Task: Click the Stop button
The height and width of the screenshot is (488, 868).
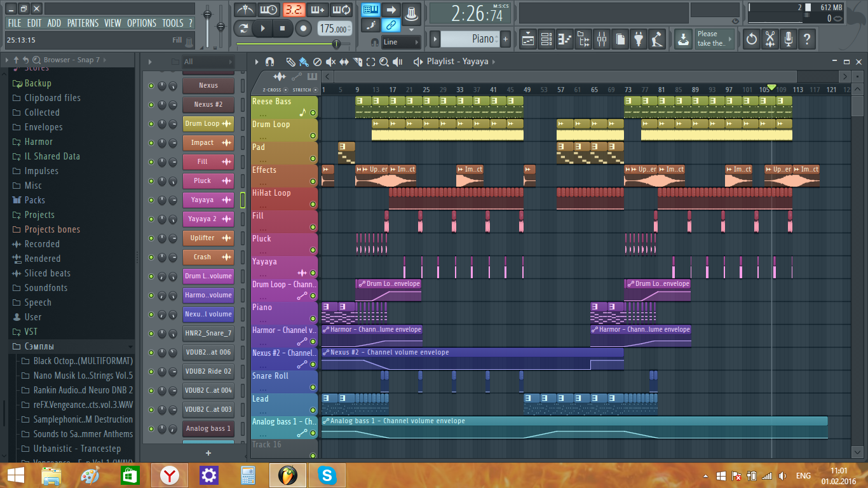Action: tap(283, 29)
